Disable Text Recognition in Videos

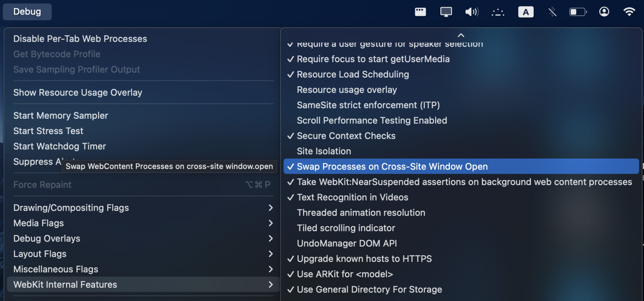coord(353,198)
